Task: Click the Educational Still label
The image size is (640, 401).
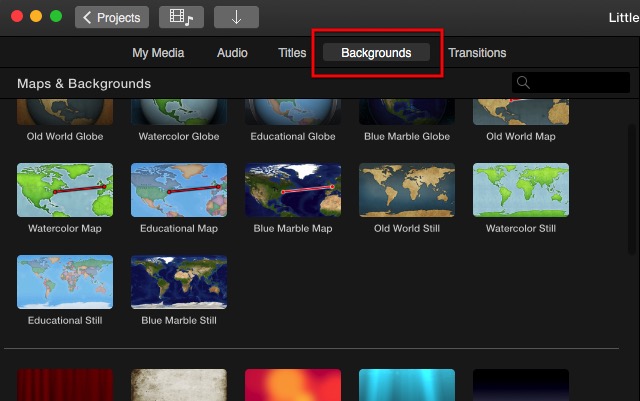Action: point(65,320)
